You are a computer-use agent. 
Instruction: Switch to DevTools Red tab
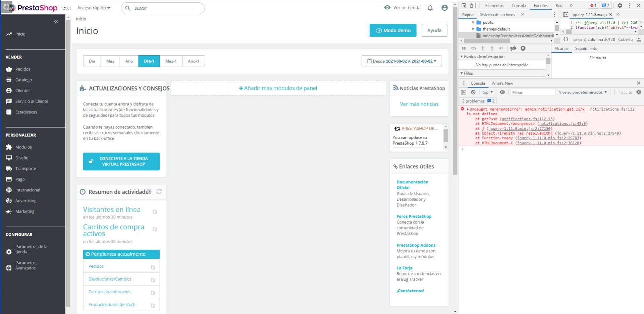pyautogui.click(x=559, y=5)
